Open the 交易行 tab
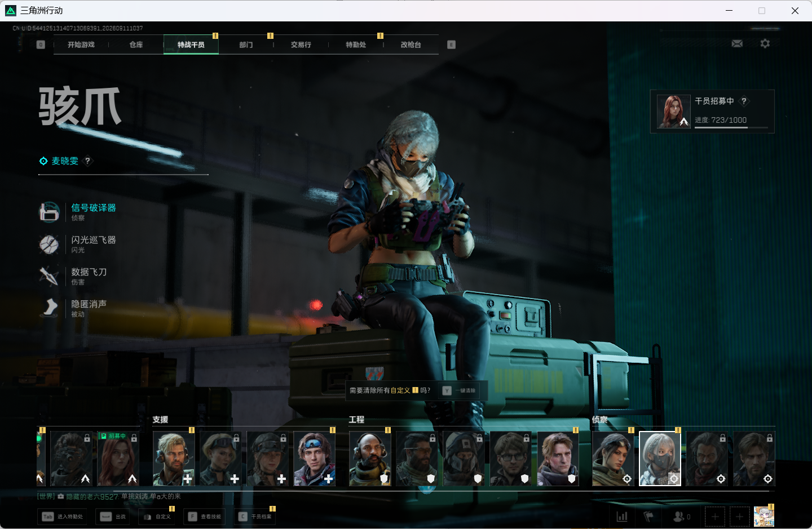812x529 pixels. coord(301,45)
